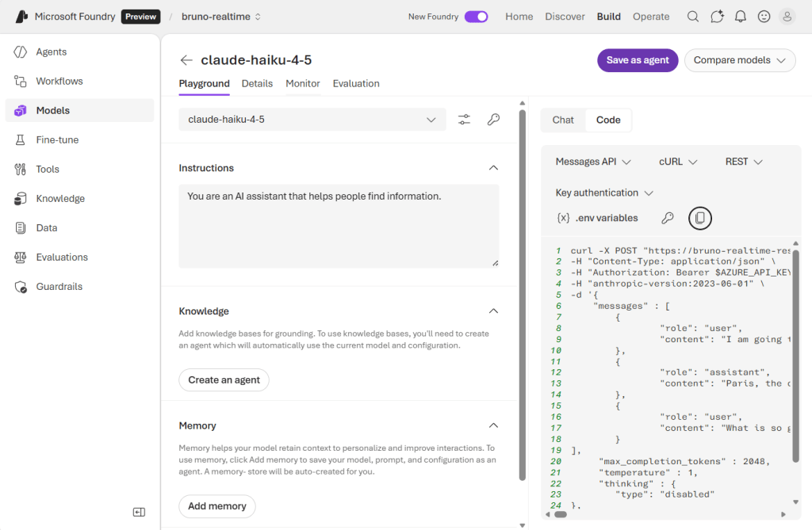The image size is (812, 530).
Task: Click the Save as agent button
Action: (637, 60)
